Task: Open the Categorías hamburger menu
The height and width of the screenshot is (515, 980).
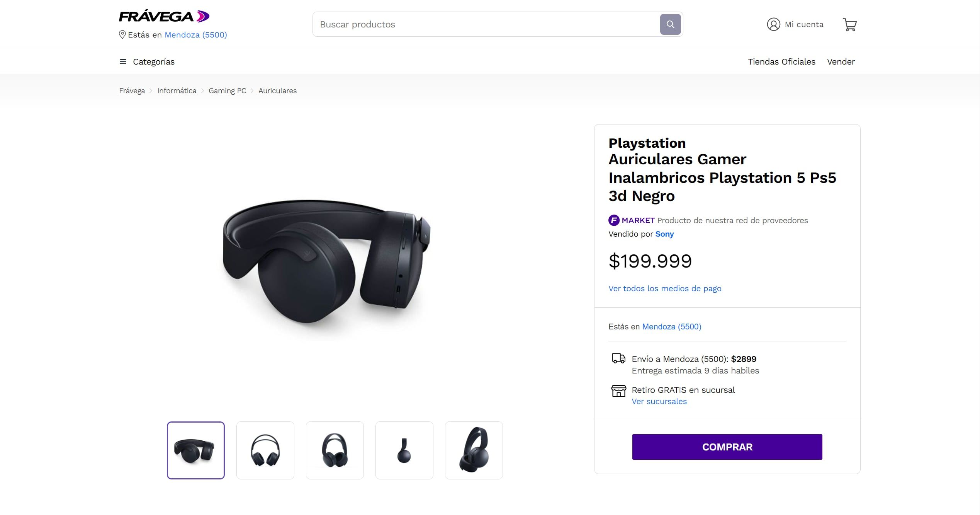Action: click(x=122, y=61)
